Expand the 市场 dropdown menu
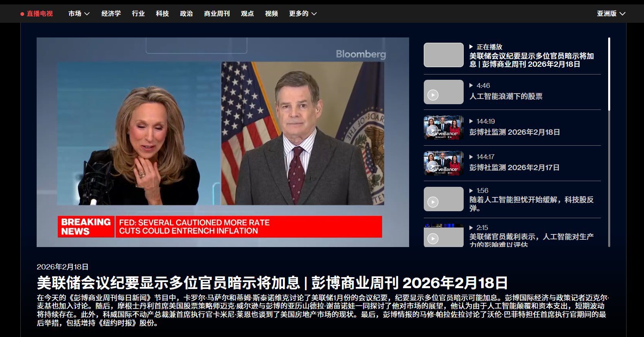644x337 pixels. click(79, 14)
